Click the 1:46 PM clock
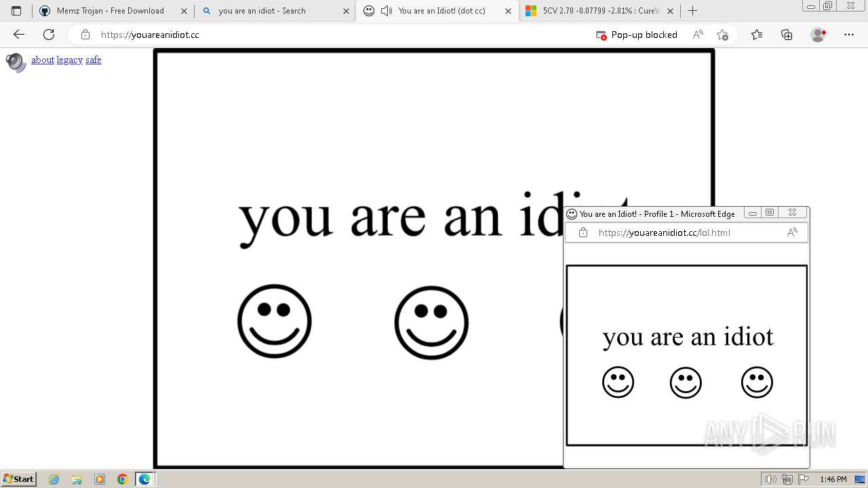The width and height of the screenshot is (868, 488). coord(833,479)
